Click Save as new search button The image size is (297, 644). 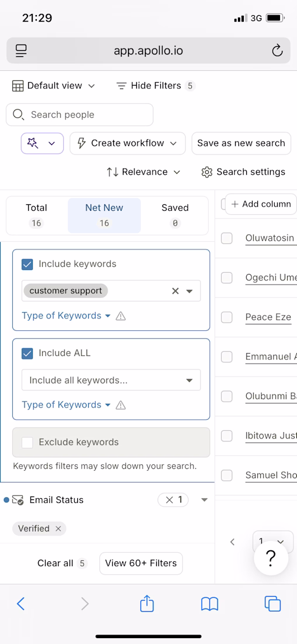(x=241, y=143)
